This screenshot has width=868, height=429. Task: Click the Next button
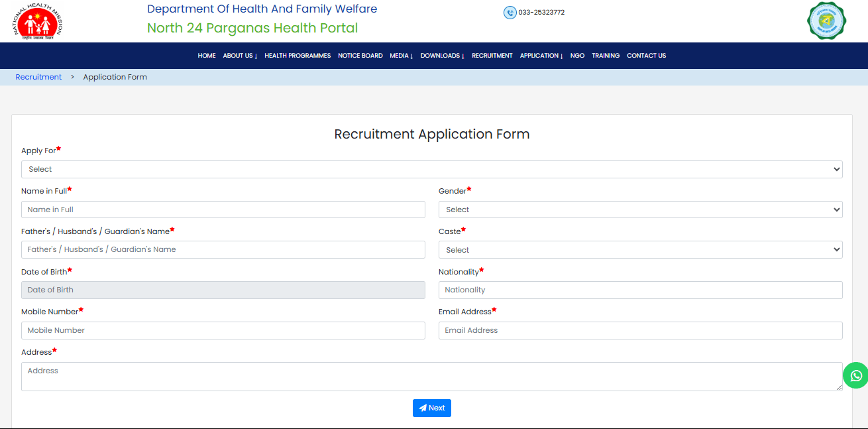tap(432, 408)
